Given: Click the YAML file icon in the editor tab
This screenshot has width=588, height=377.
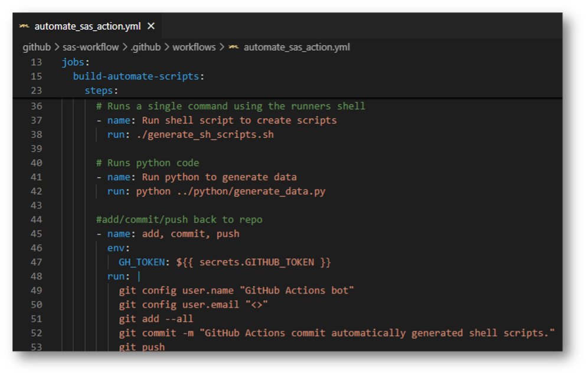Looking at the screenshot, I should (24, 27).
